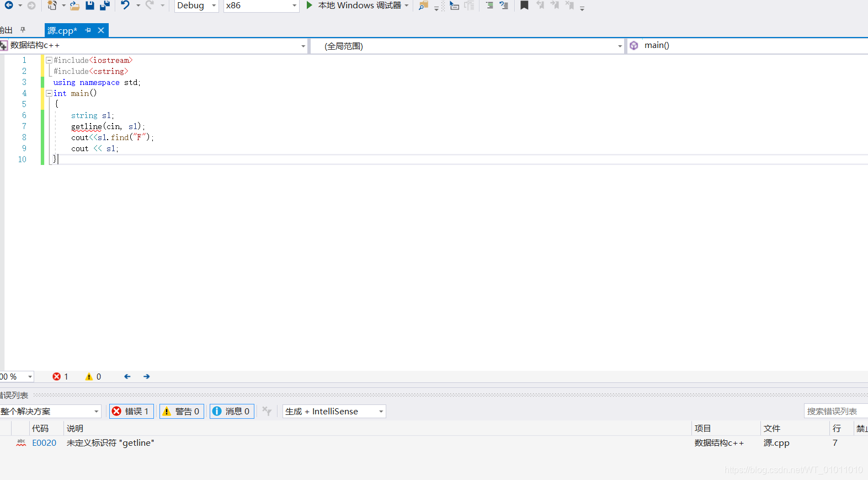
Task: Click the underlined getline on line 7
Action: tap(87, 127)
